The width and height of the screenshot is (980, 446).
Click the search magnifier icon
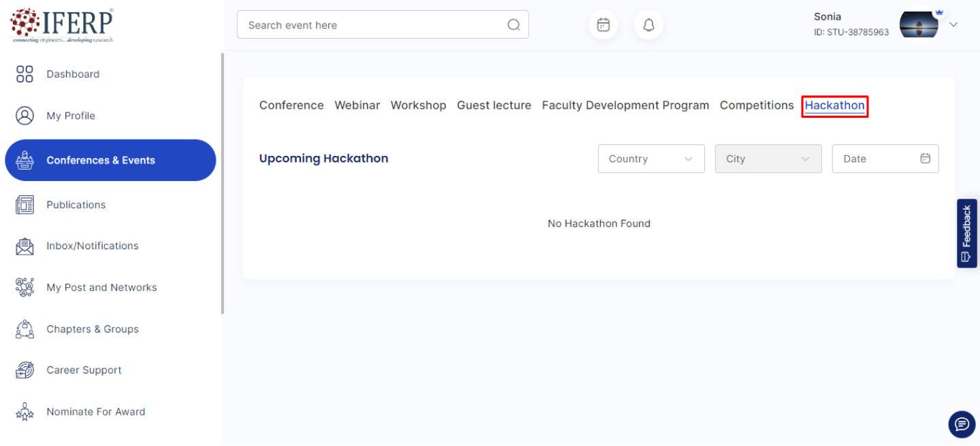coord(514,25)
